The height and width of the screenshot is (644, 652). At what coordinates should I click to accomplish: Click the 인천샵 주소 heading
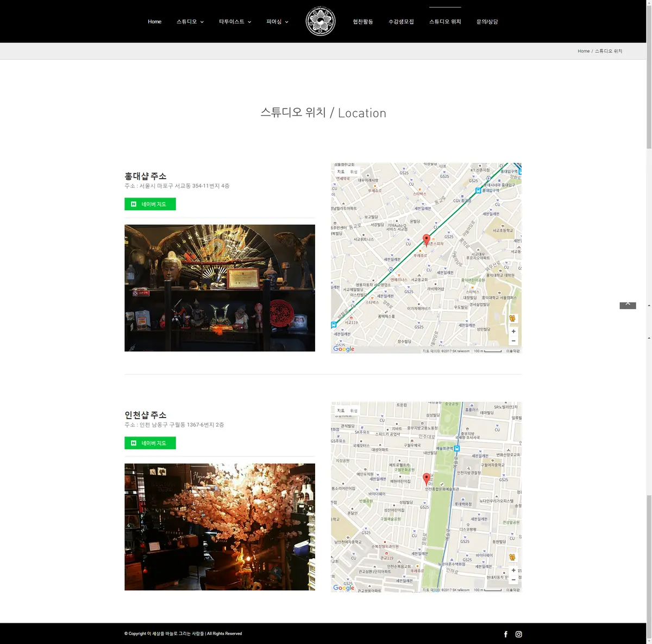pyautogui.click(x=146, y=415)
